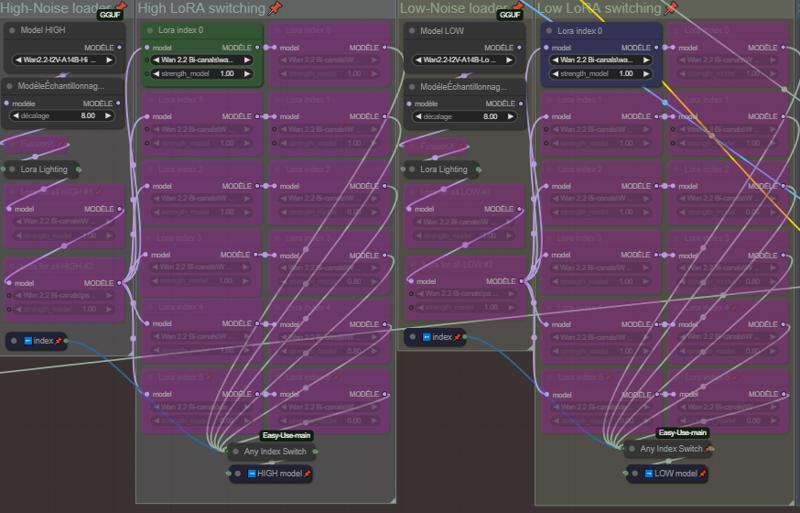800x513 pixels.
Task: Click décalage 8.00 field in High-Noise loader
Action: [x=63, y=116]
